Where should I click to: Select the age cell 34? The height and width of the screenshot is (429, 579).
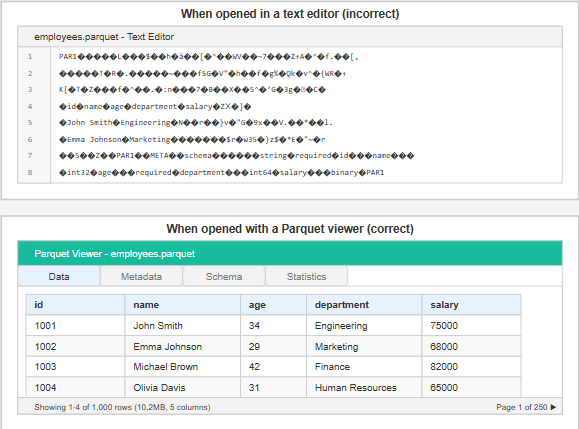coord(274,325)
